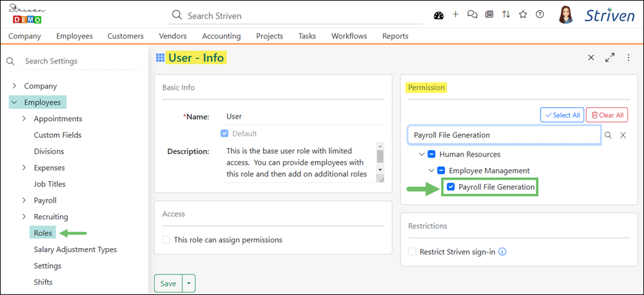
Task: Click the role Name field
Action: 303,117
